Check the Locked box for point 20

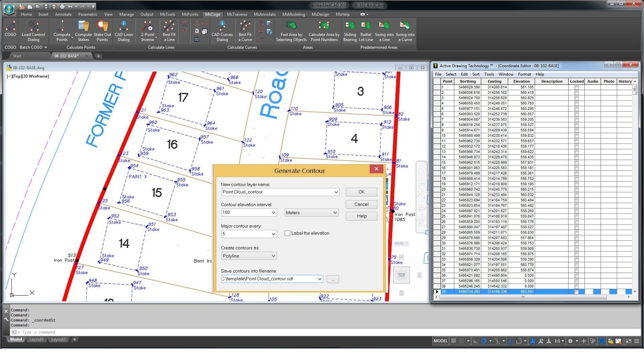point(576,189)
